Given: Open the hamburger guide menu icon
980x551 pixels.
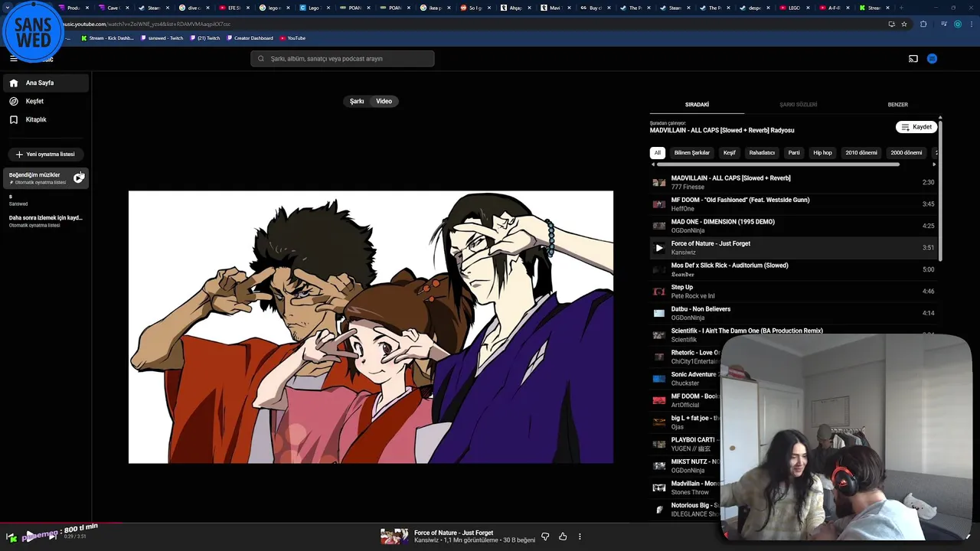Looking at the screenshot, I should [x=13, y=58].
